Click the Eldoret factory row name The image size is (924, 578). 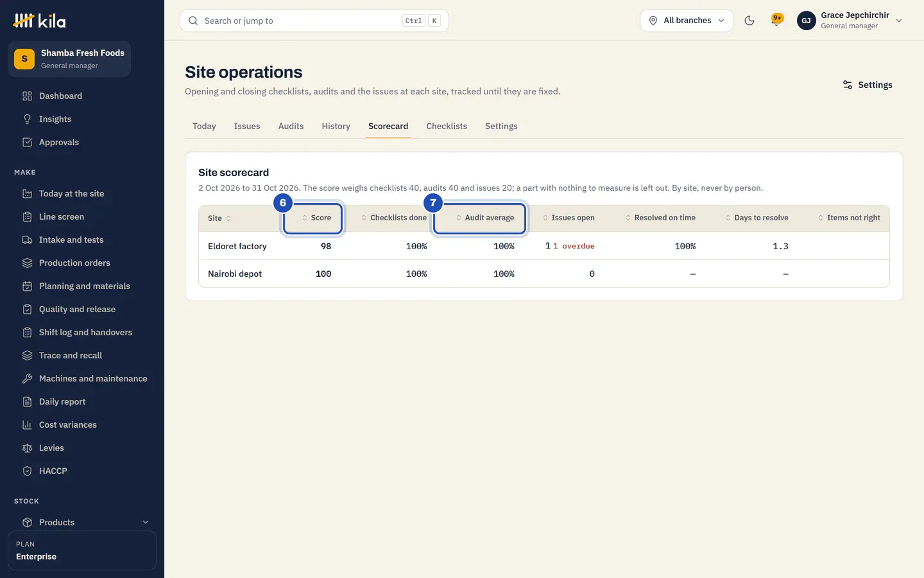coord(237,246)
